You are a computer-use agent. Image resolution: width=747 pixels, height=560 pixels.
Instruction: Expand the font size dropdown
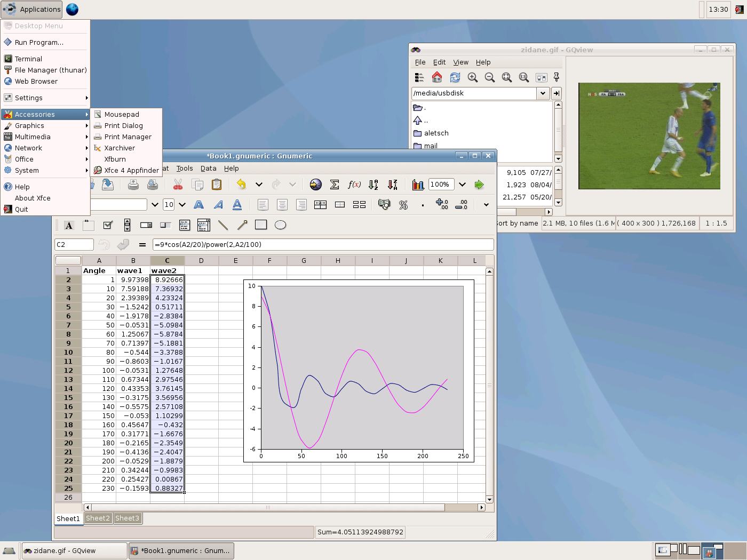[182, 205]
